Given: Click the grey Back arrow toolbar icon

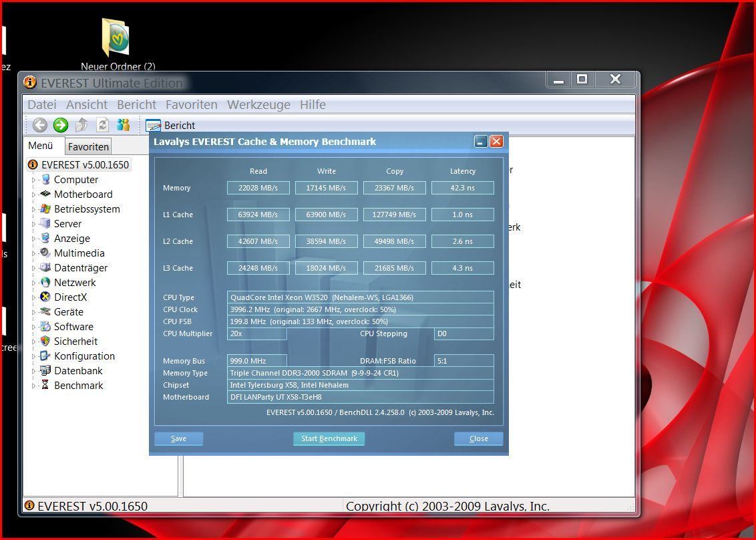Looking at the screenshot, I should [40, 126].
